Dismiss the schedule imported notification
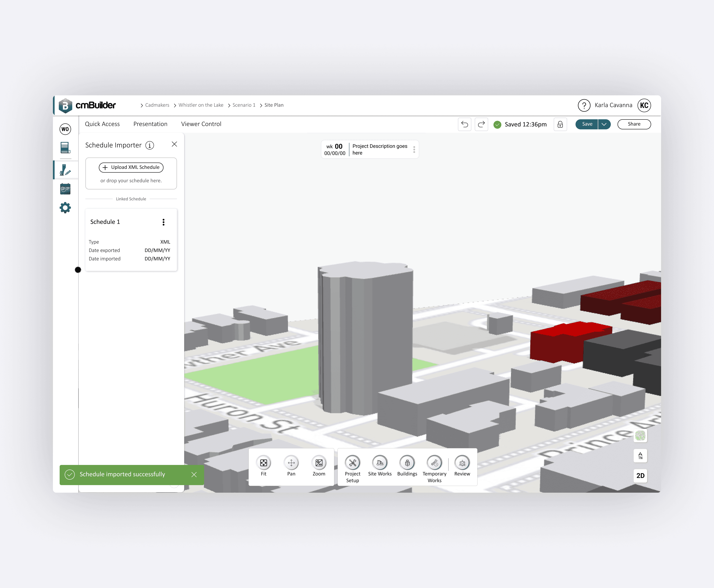Image resolution: width=714 pixels, height=588 pixels. point(194,475)
